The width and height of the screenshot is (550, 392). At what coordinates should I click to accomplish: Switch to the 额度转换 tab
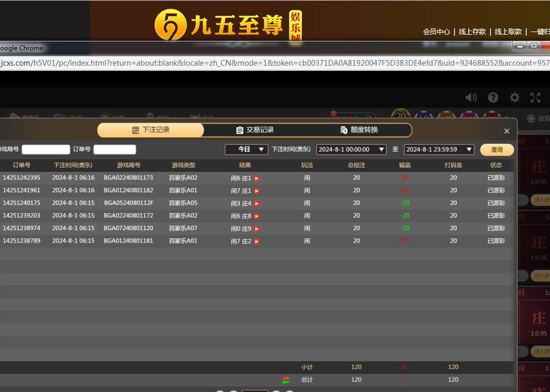pyautogui.click(x=359, y=130)
